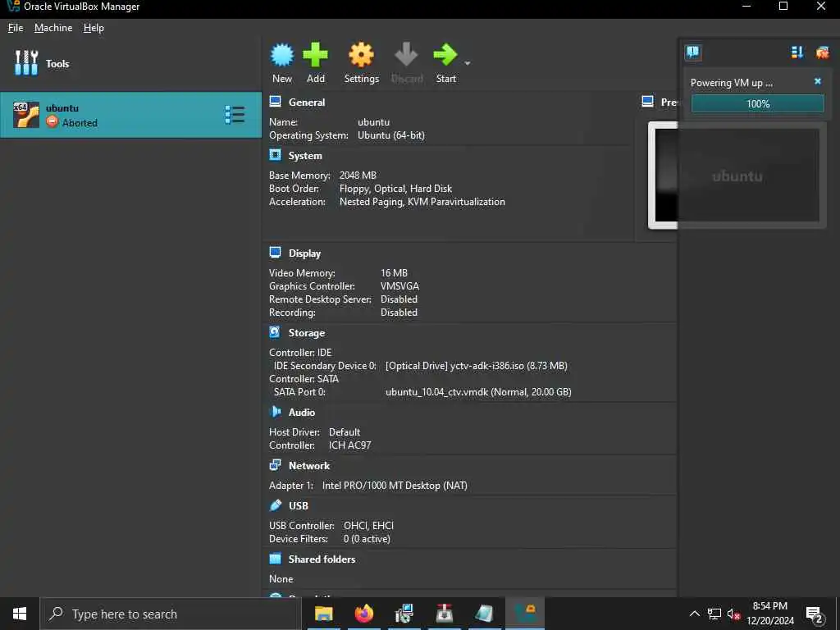Click the clear notifications icon
Image resolution: width=840 pixels, height=630 pixels.
(x=822, y=52)
